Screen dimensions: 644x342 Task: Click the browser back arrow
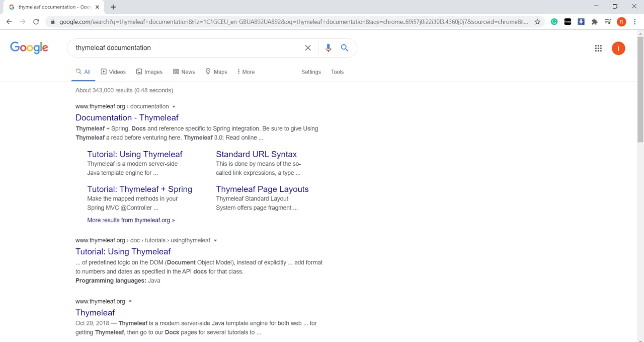pyautogui.click(x=9, y=22)
